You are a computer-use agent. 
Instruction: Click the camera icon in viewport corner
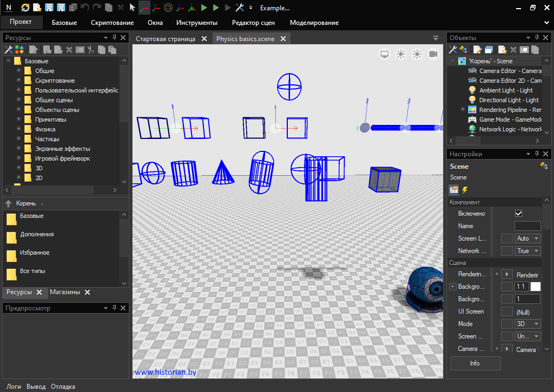[433, 54]
